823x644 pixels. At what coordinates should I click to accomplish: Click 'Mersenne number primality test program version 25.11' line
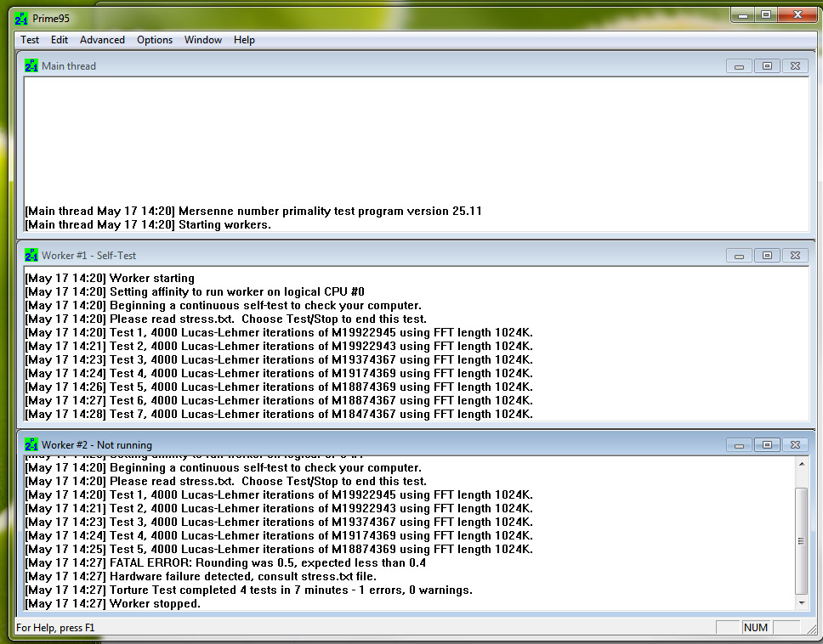253,211
